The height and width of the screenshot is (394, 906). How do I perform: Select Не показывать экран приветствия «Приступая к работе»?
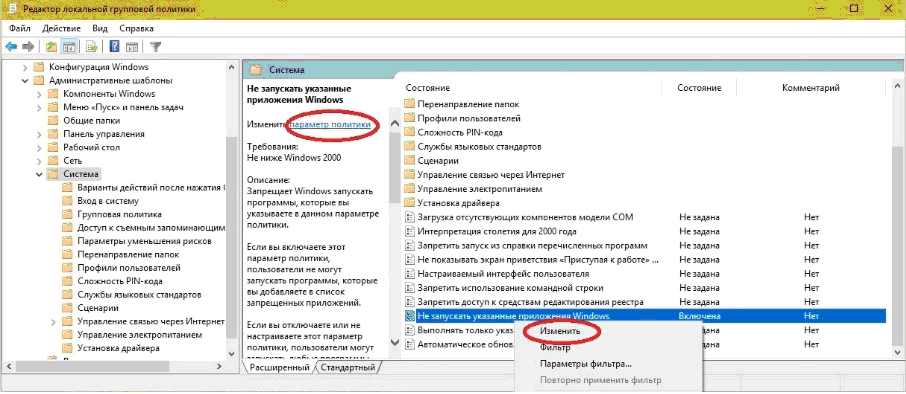pos(537,260)
